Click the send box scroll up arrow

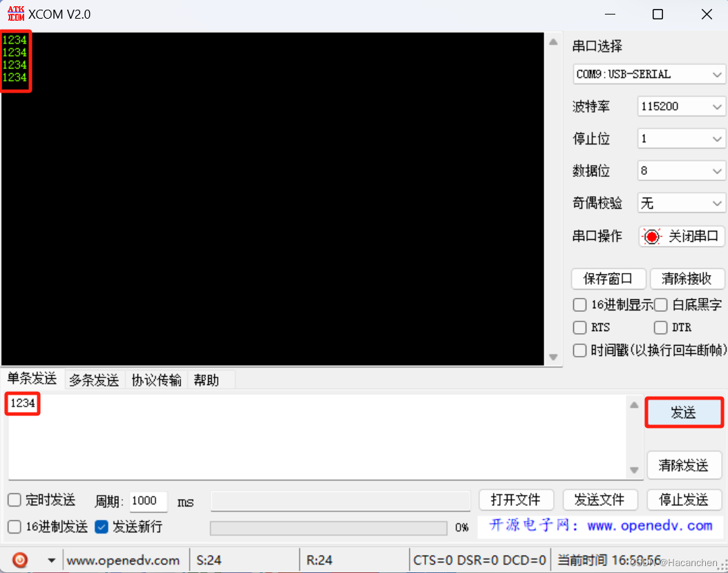[634, 405]
